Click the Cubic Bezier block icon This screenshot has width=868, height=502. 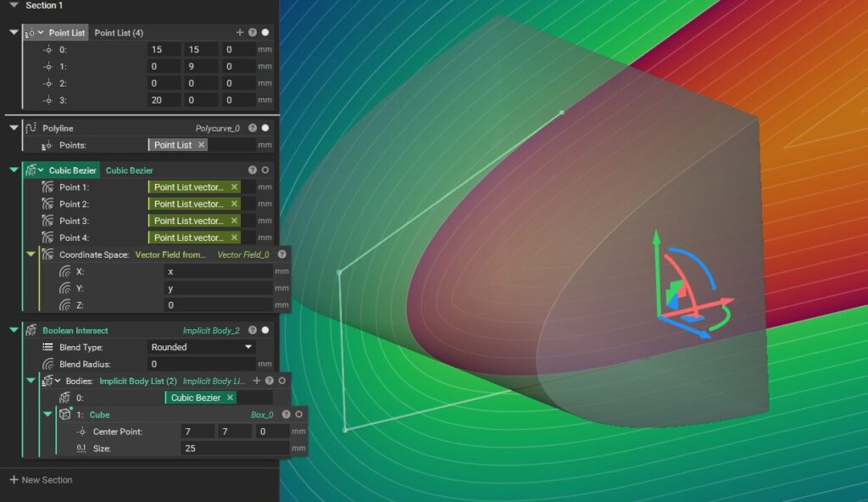point(31,170)
